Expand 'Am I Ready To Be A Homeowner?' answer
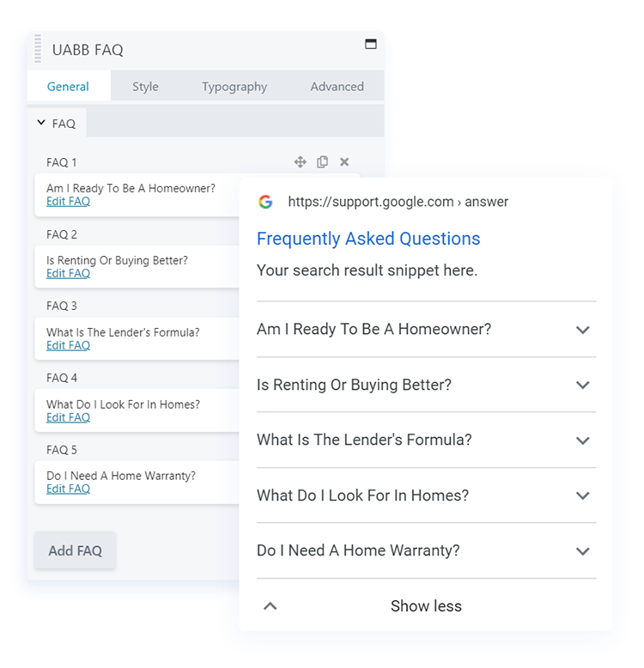This screenshot has width=644, height=668. (x=583, y=330)
